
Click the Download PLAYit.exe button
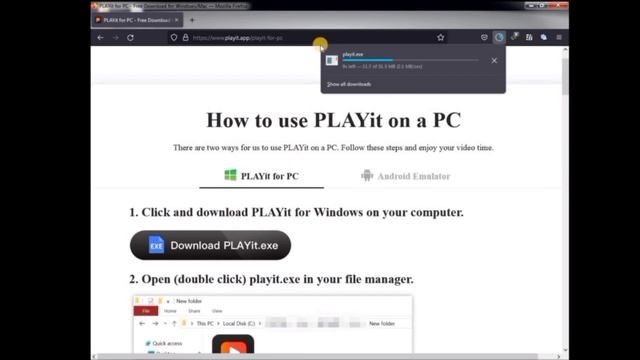coord(210,245)
